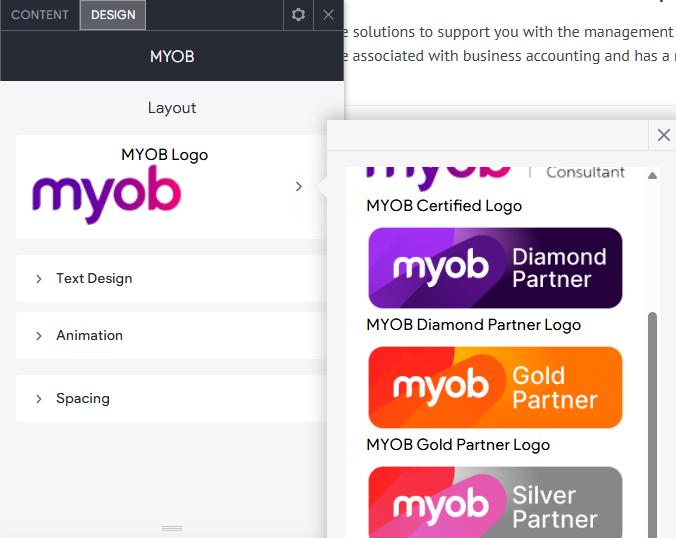Expand the Animation section
This screenshot has width=676, height=538.
(171, 335)
